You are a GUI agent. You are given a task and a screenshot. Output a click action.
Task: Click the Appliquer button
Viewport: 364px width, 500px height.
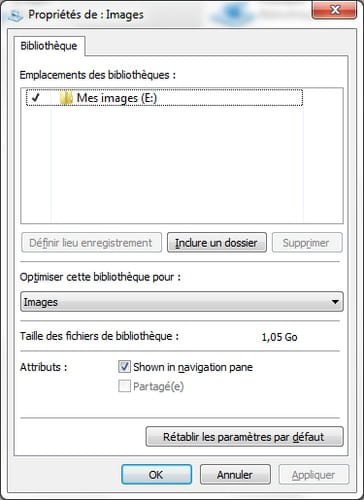[x=314, y=475]
